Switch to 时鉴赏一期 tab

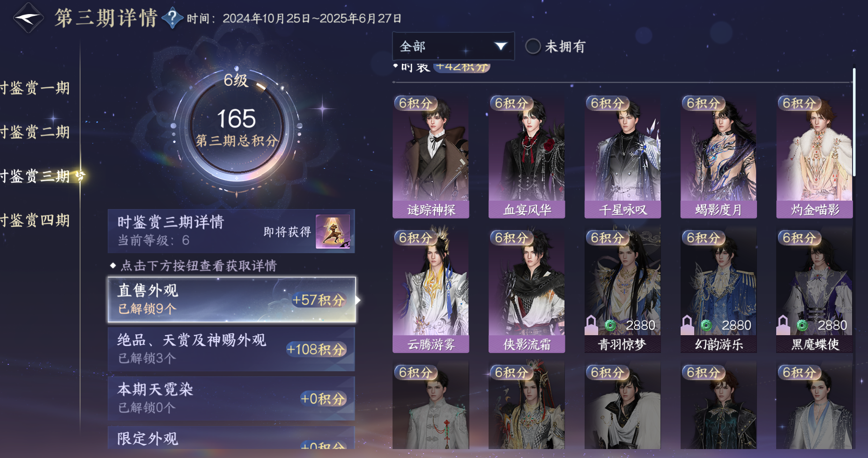35,88
